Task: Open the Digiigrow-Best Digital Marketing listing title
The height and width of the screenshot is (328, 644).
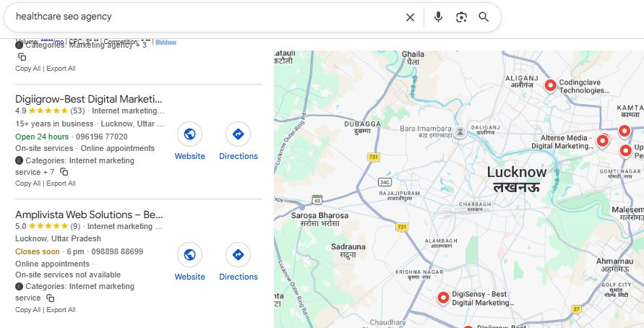Action: click(x=89, y=100)
